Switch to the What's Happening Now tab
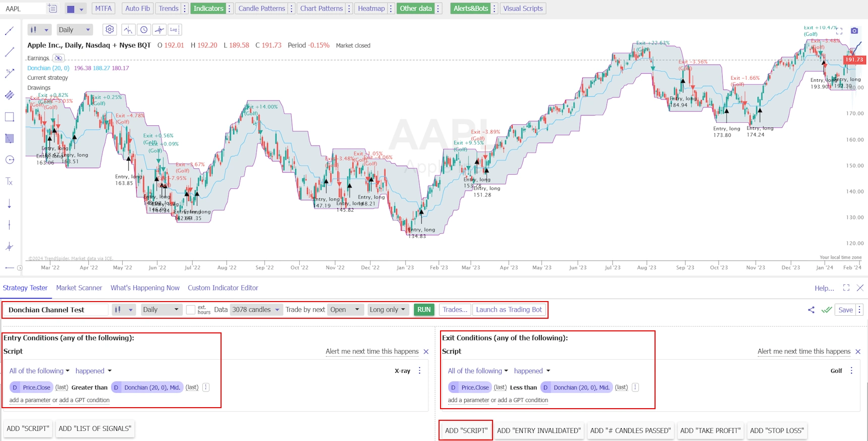 tap(145, 288)
